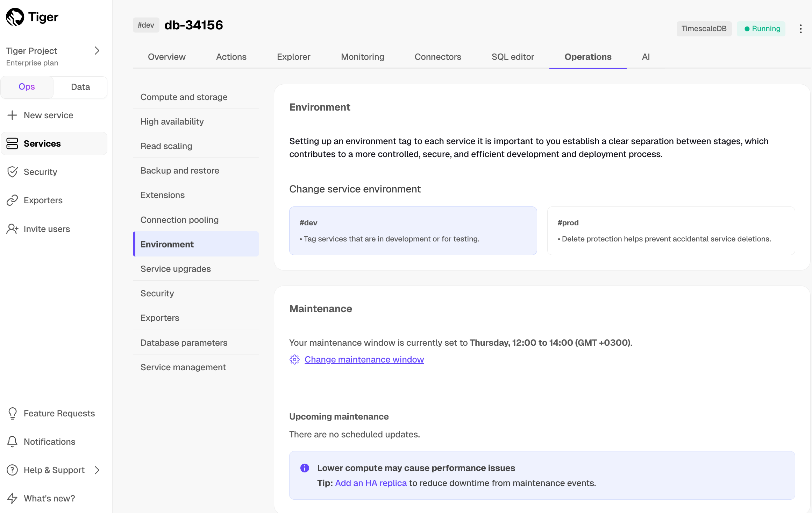The width and height of the screenshot is (812, 513).
Task: Open Database parameters in operations sidebar
Action: pyautogui.click(x=184, y=343)
